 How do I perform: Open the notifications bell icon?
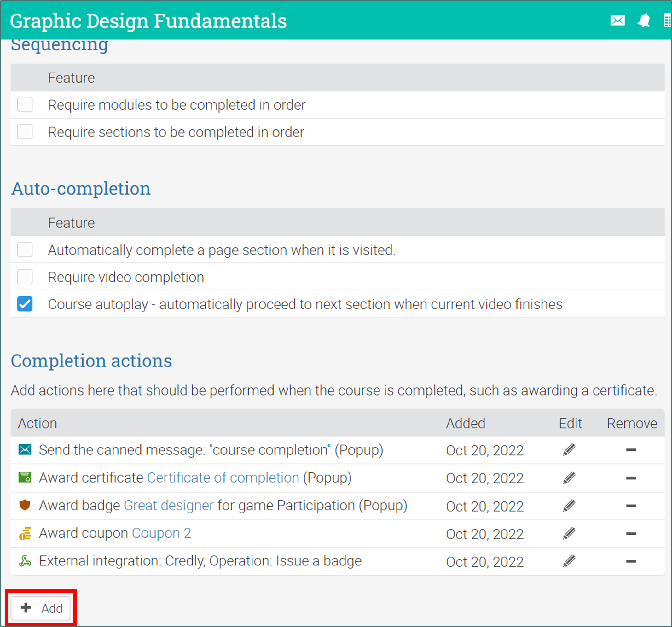[643, 20]
